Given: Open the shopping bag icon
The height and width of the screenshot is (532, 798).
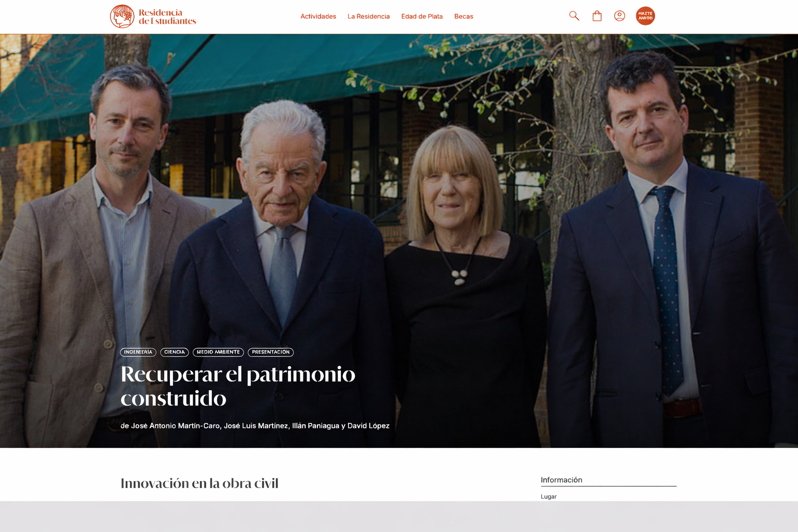Looking at the screenshot, I should tap(597, 16).
